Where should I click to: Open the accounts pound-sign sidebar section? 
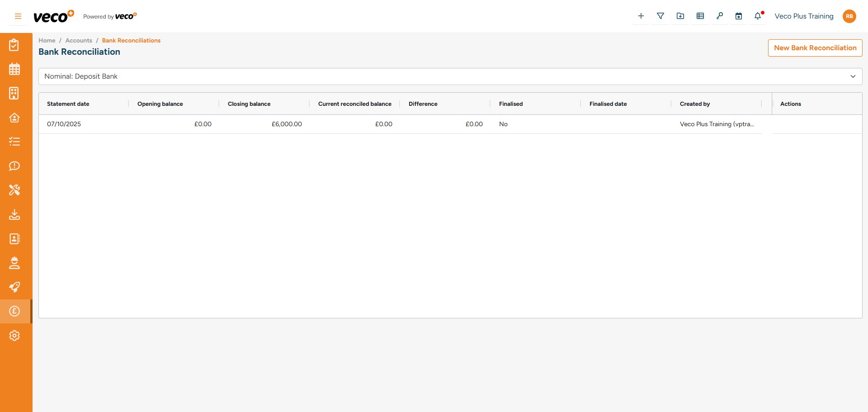(14, 311)
